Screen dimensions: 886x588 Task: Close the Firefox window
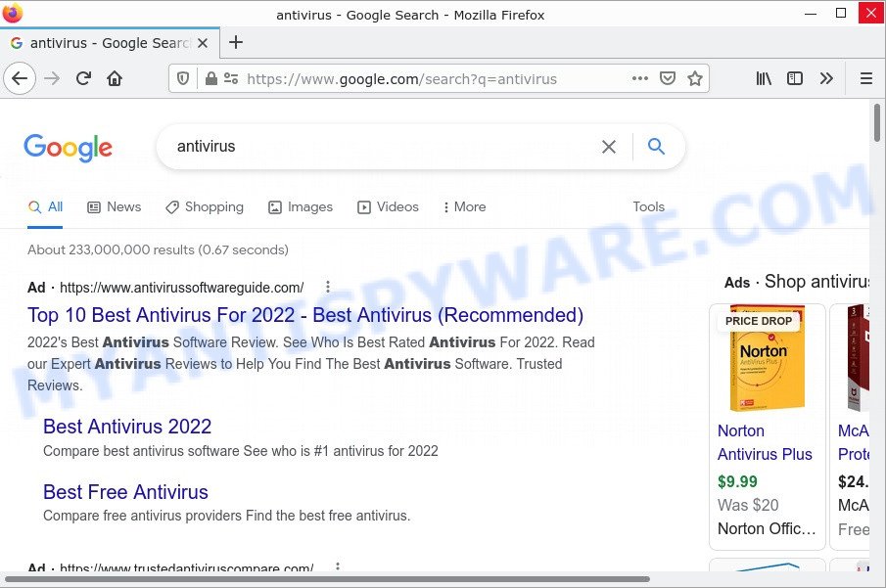pyautogui.click(x=871, y=13)
